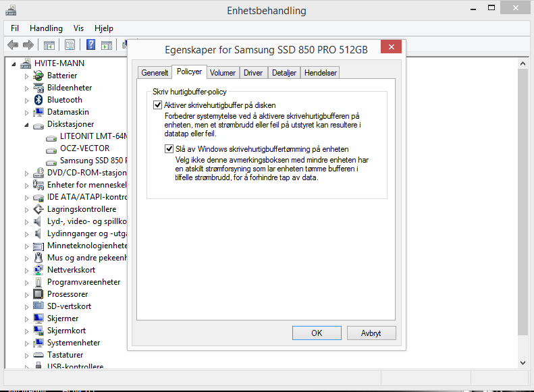Click the Tastaturer keyboard icon
Viewport: 534px width, 392px height.
pyautogui.click(x=38, y=355)
